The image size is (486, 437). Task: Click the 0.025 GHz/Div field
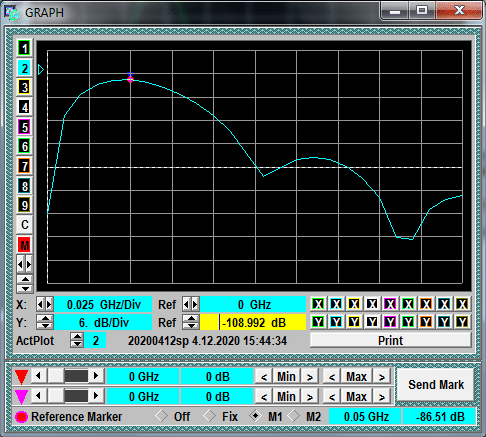[103, 304]
